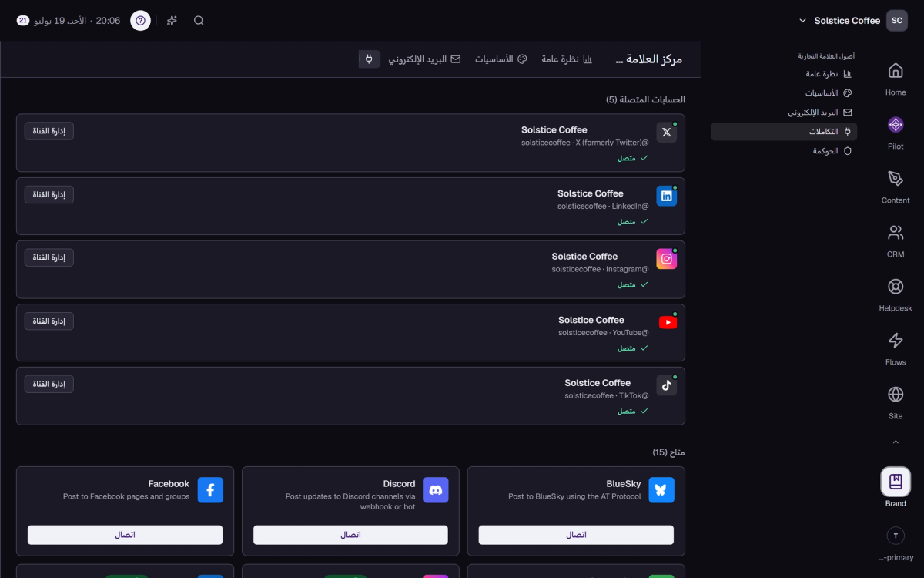Screen dimensions: 924x578
Task: Click the SC account avatar
Action: click(x=897, y=21)
